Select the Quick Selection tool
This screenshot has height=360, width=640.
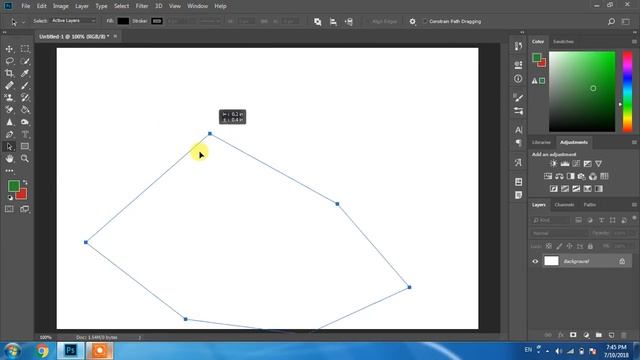pyautogui.click(x=25, y=61)
